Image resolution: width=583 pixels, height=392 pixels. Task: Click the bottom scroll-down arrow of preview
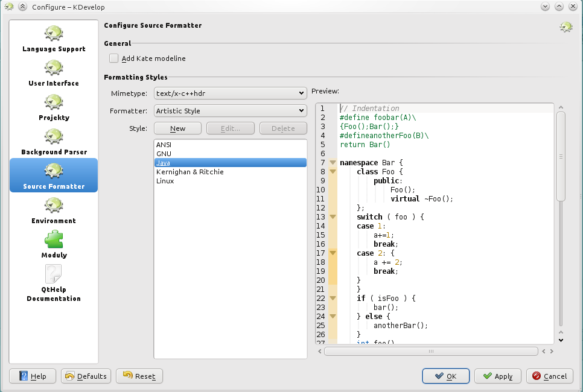click(x=561, y=340)
